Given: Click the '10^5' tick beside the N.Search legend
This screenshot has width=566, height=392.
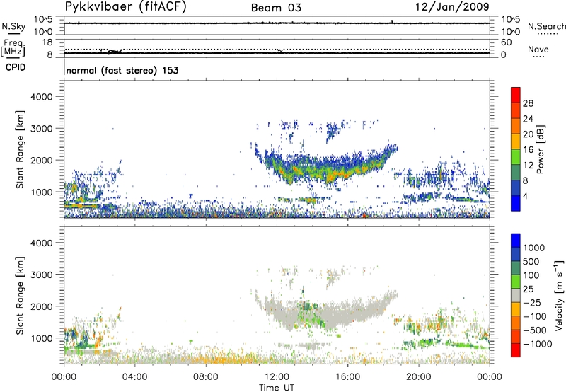Looking at the screenshot, I should point(510,19).
